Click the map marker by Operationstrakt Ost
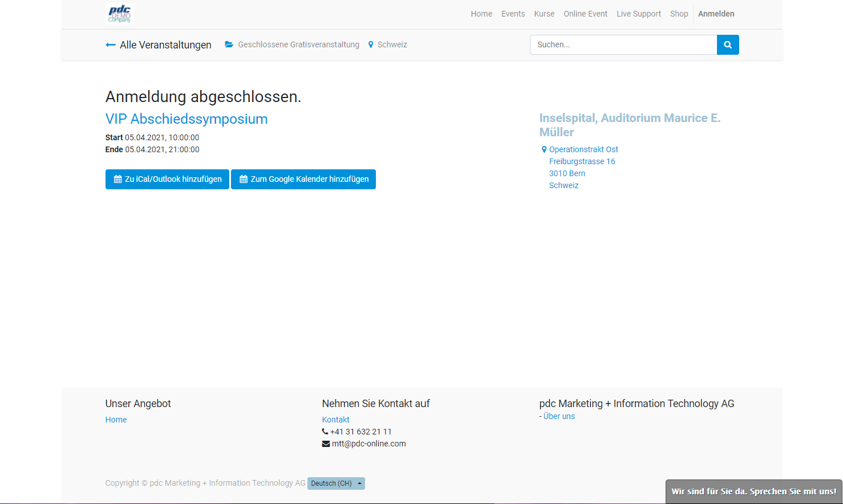The width and height of the screenshot is (843, 504). point(544,149)
